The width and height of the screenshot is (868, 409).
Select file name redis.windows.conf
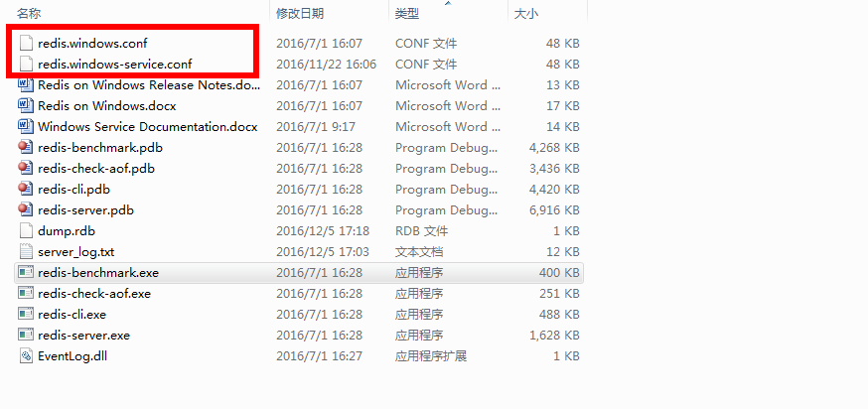click(93, 43)
